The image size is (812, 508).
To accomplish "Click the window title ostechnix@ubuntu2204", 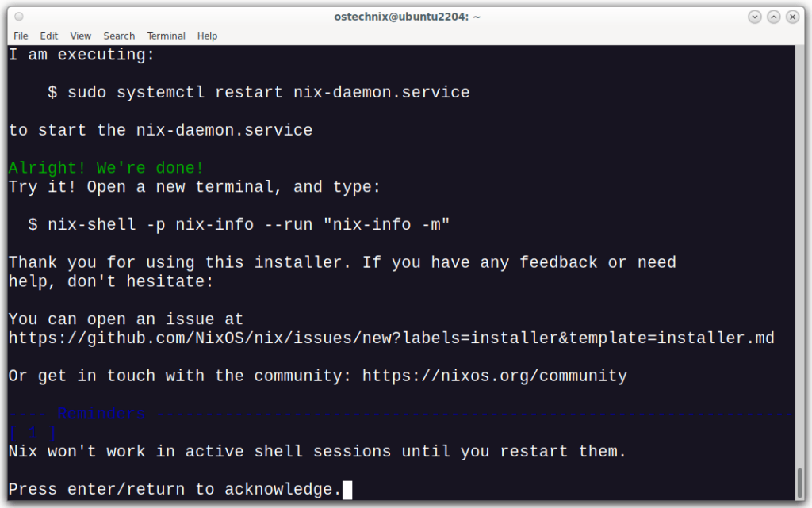I will click(x=407, y=16).
